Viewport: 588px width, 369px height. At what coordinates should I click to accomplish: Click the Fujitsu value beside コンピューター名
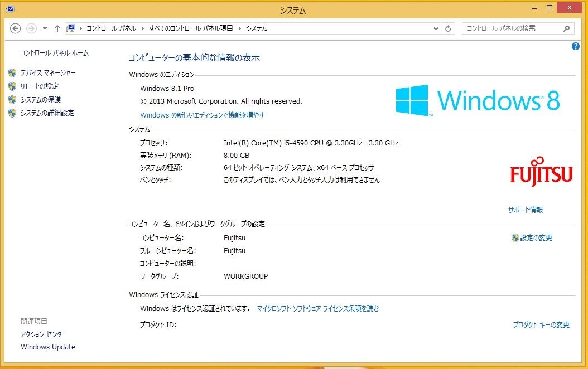tap(234, 238)
